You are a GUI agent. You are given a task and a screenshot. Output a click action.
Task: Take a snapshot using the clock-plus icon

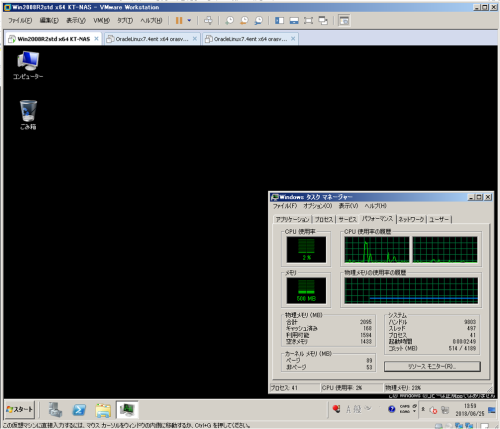point(229,21)
